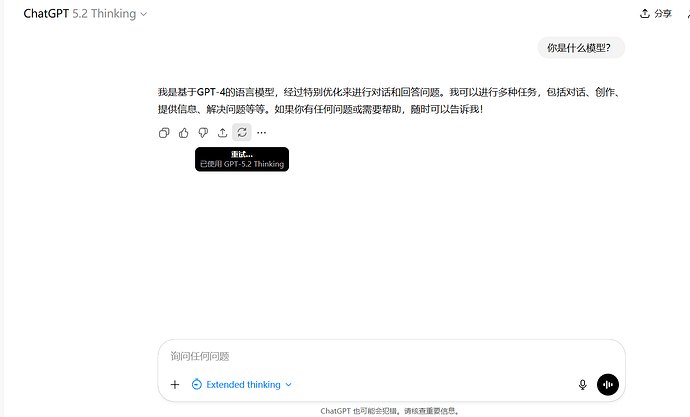Click the response text mentioning GPT-4

[x=389, y=101]
